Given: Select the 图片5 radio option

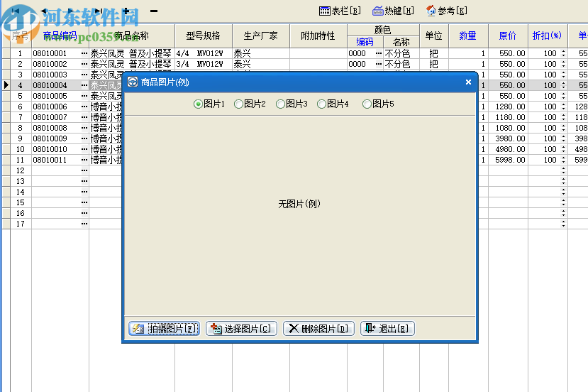Looking at the screenshot, I should (378, 104).
